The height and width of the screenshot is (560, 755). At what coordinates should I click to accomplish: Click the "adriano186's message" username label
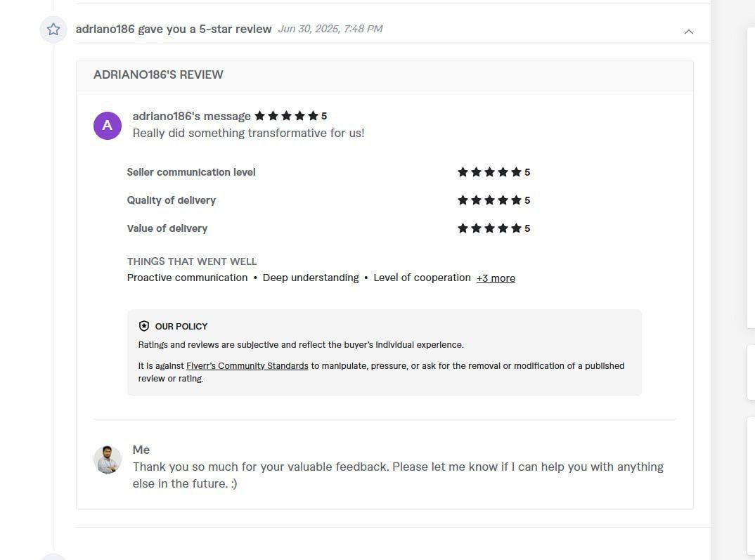tap(191, 116)
